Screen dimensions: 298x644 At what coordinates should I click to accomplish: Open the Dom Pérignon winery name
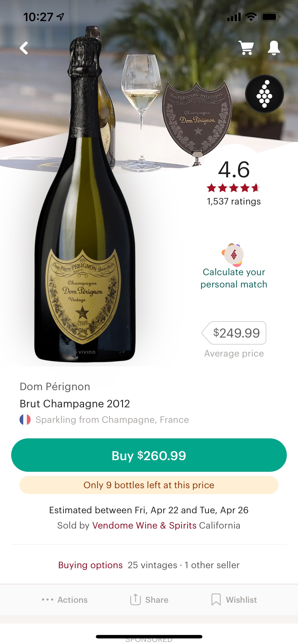tap(55, 386)
